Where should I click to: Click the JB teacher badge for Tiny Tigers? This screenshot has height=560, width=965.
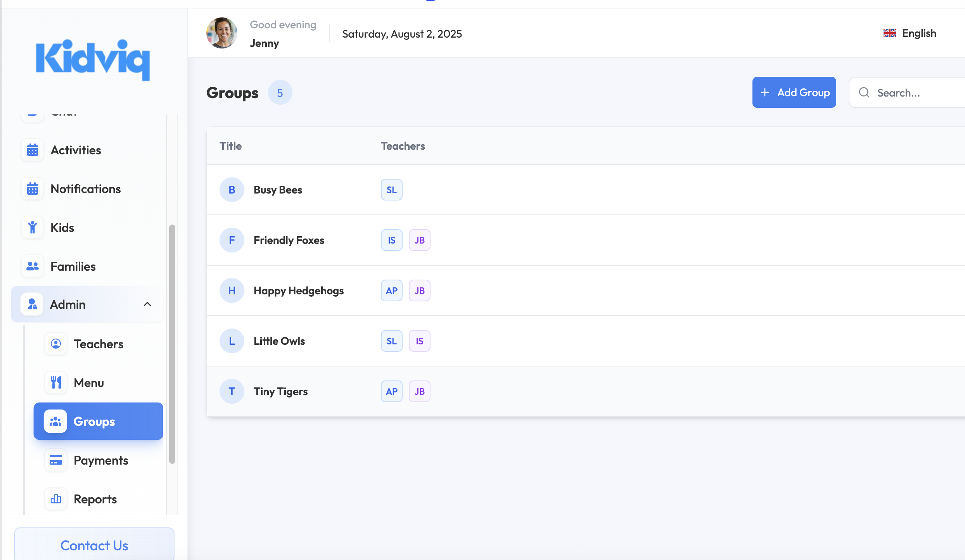(419, 391)
